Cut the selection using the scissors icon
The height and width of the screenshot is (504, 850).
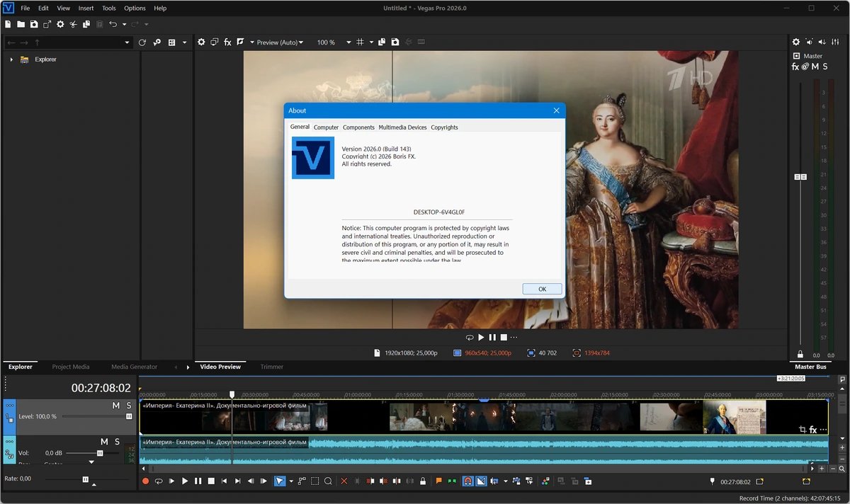[73, 24]
